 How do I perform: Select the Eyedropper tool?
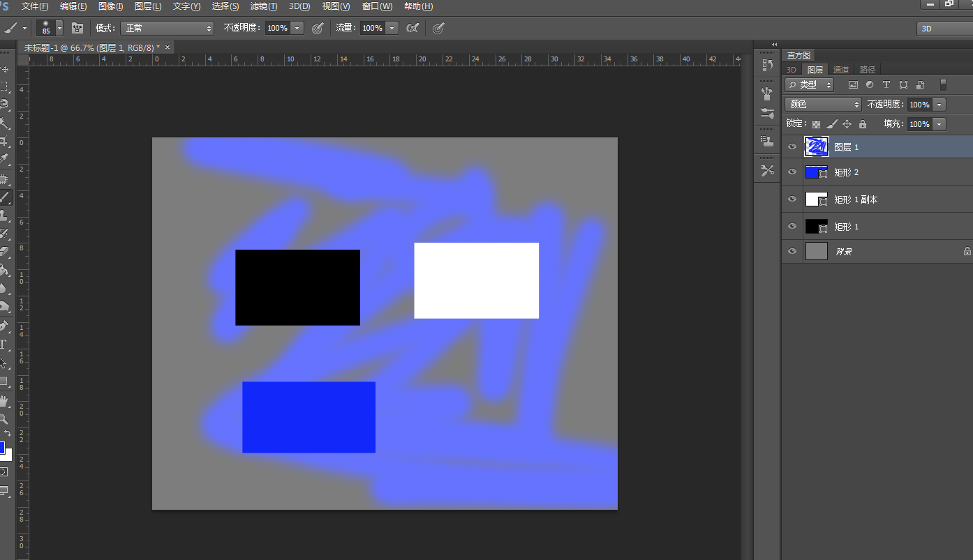point(3,160)
